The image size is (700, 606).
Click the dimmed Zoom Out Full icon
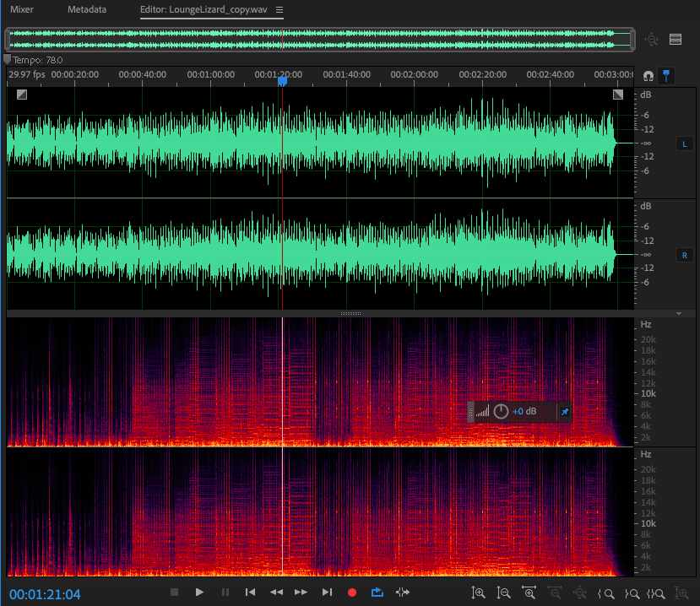coord(579,593)
